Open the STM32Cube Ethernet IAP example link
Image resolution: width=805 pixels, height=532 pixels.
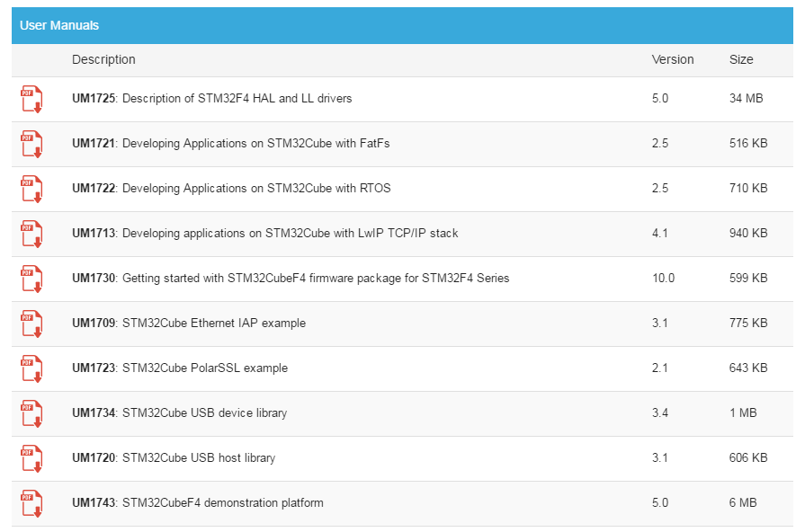(189, 323)
